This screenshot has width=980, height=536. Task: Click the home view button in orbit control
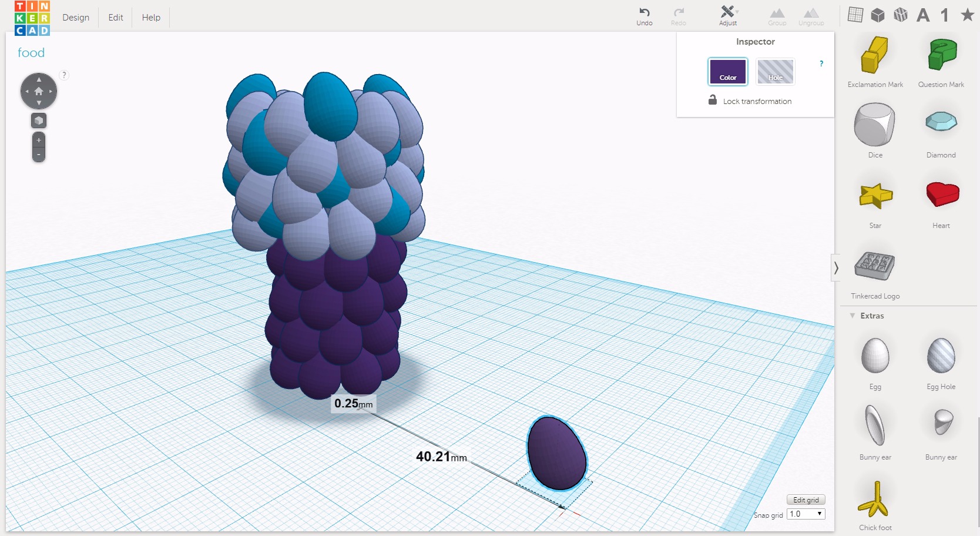[39, 91]
